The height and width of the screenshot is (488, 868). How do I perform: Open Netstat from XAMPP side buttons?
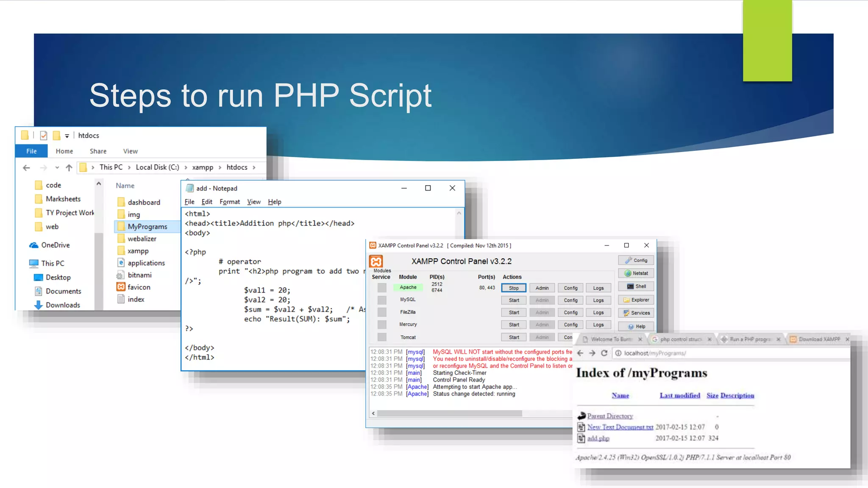[x=636, y=273]
